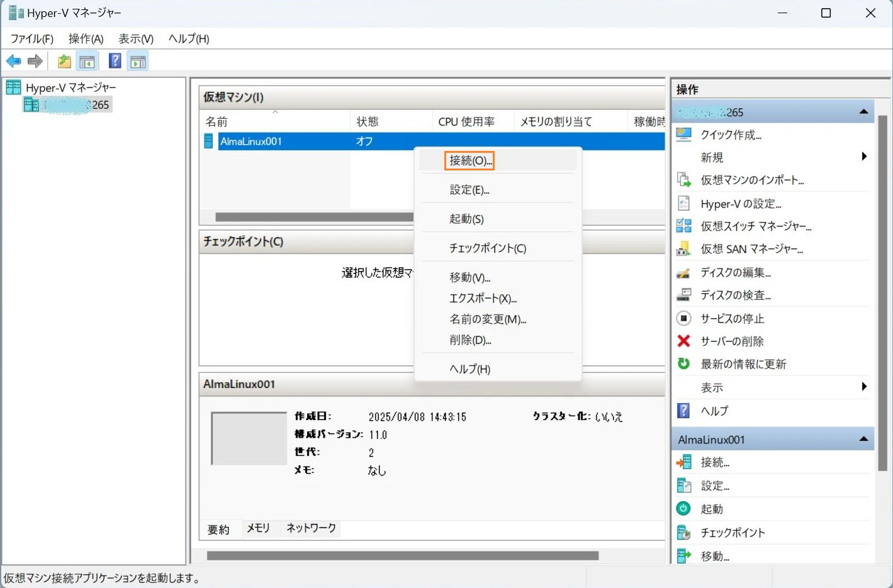Open 仮想スイッチ マネージャー action
The width and height of the screenshot is (893, 588).
point(756,226)
